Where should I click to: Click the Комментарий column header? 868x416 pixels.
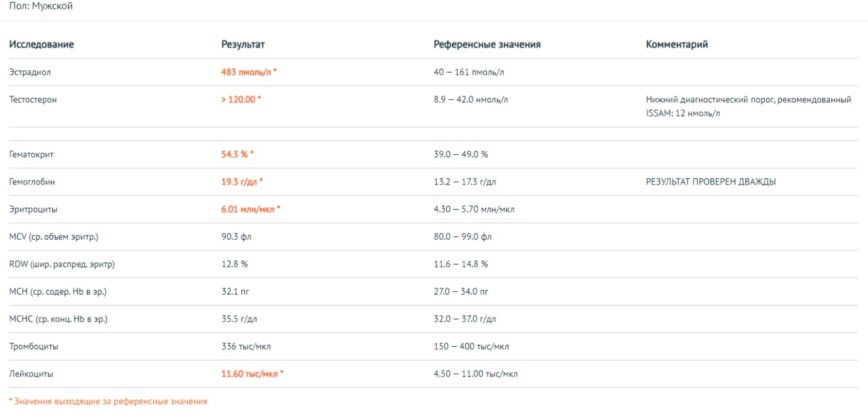[677, 44]
